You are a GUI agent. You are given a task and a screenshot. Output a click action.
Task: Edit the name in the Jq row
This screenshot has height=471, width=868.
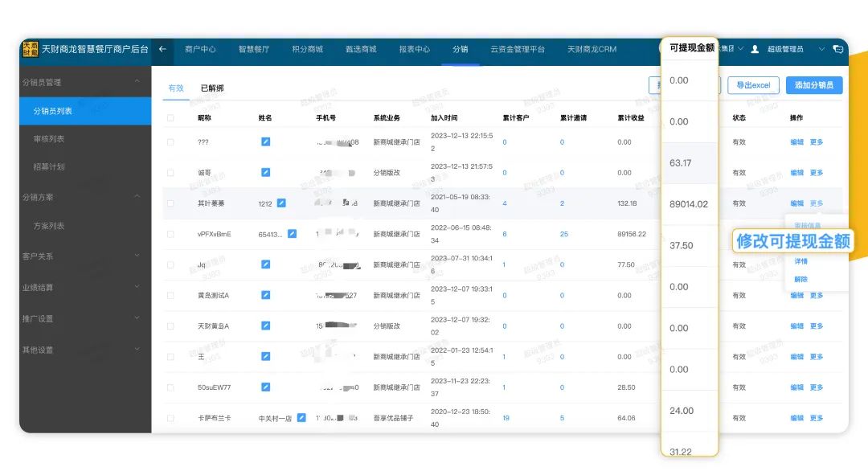pos(266,264)
